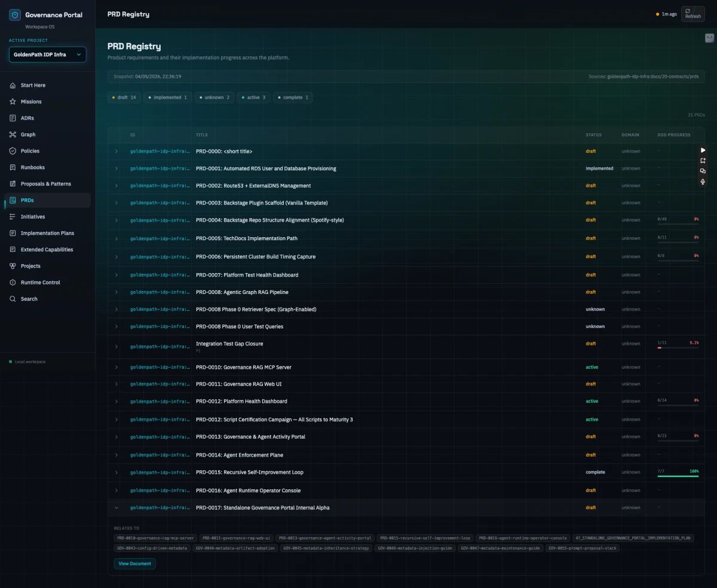The image size is (717, 588).
Task: Expand the PRD-0004 Backstage Repo Structure row
Action: [x=117, y=220]
